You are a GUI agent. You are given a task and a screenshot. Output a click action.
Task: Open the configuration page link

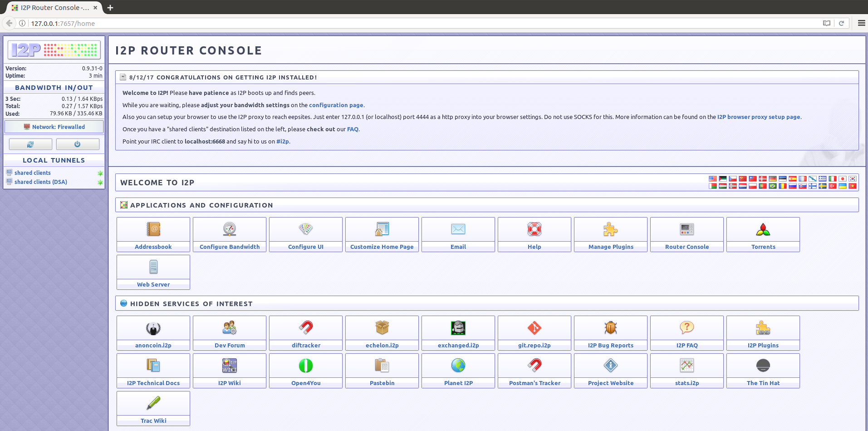[336, 105]
